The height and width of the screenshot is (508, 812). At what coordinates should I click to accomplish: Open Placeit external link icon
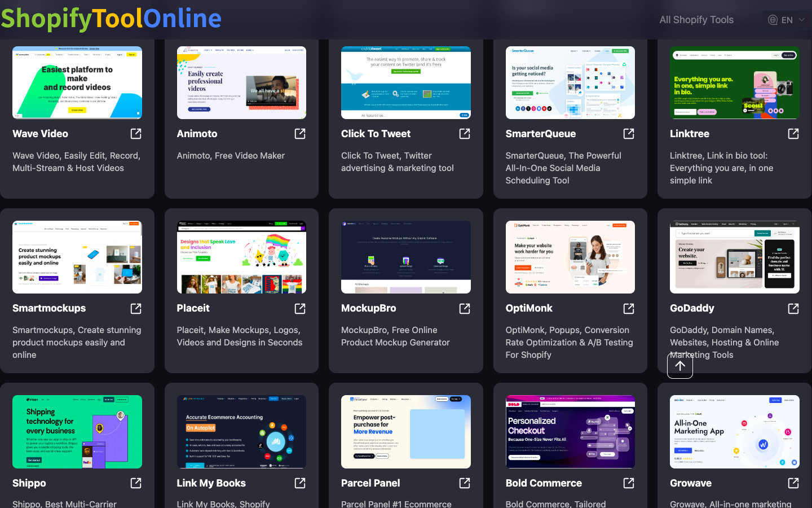click(300, 309)
